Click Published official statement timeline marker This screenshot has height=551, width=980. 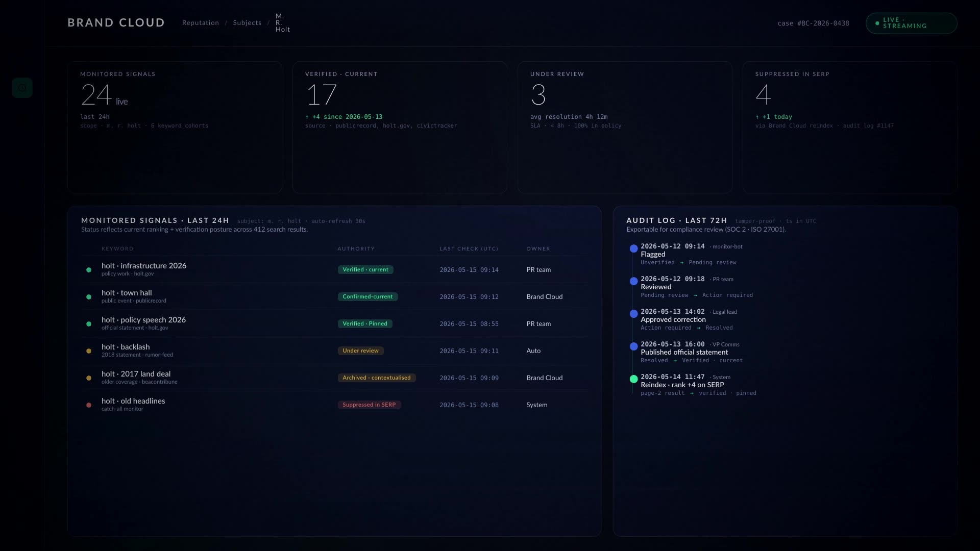(633, 346)
